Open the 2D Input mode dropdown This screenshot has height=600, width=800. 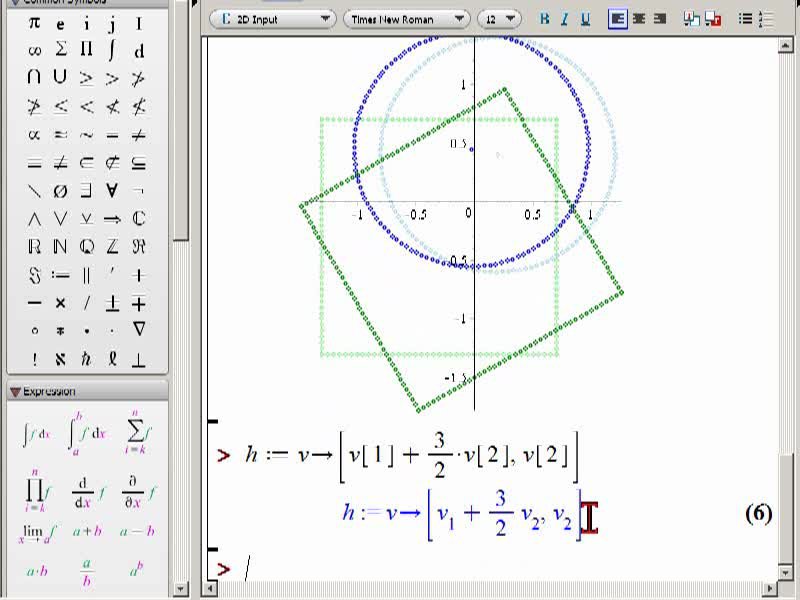tap(272, 19)
